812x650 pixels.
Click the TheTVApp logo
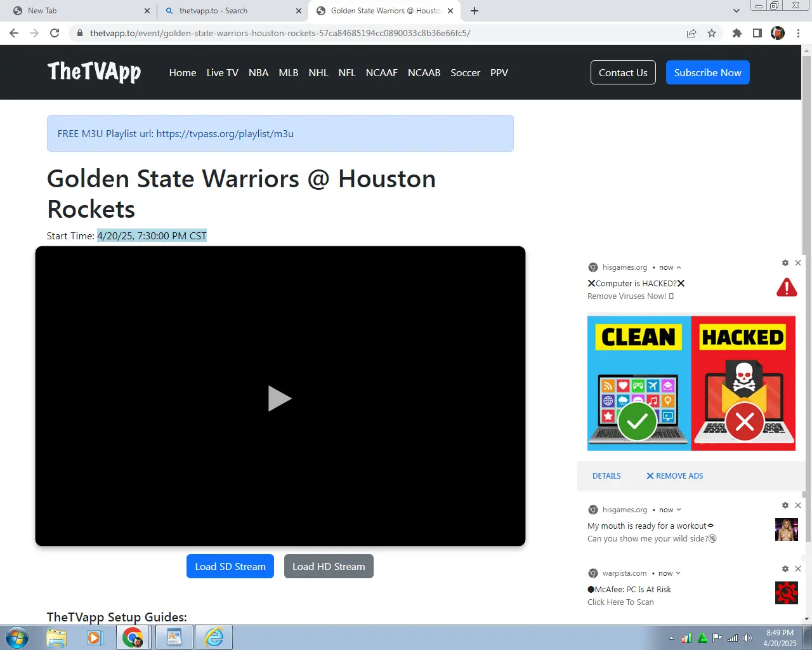tap(94, 72)
